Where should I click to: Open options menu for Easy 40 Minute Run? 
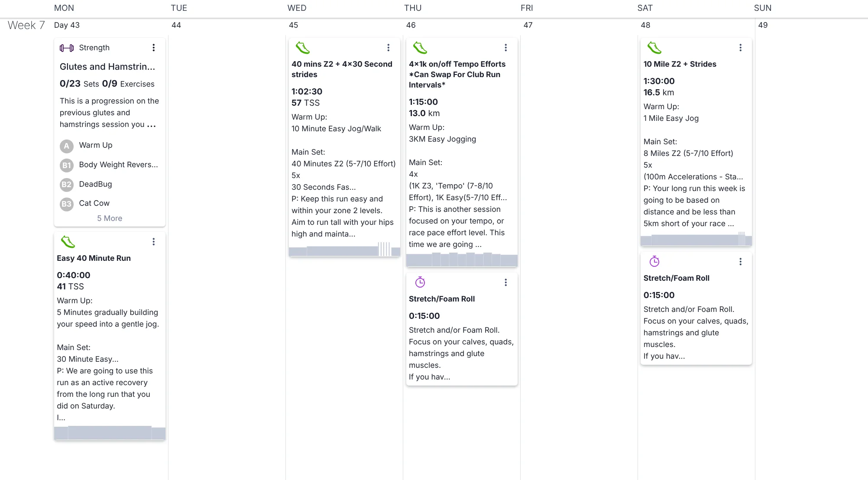click(154, 242)
